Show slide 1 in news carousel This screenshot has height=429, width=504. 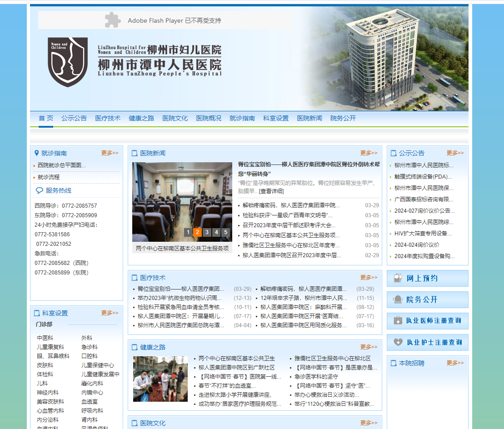point(188,232)
